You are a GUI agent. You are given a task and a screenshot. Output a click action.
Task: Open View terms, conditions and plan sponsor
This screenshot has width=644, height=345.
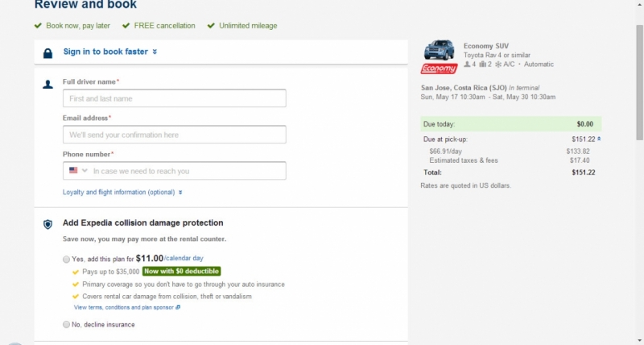tap(126, 307)
